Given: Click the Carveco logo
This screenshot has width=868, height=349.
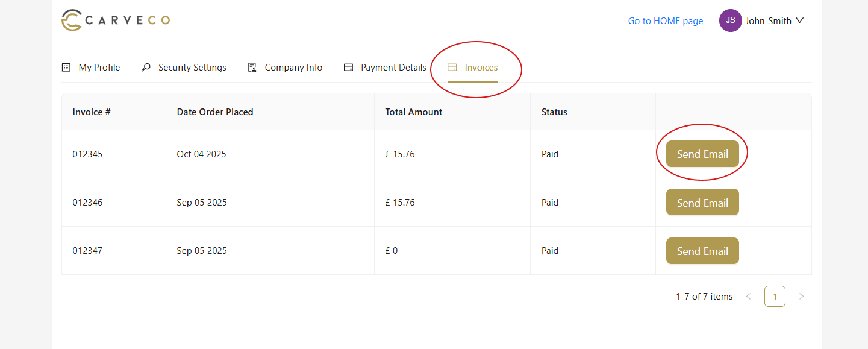Looking at the screenshot, I should 116,20.
